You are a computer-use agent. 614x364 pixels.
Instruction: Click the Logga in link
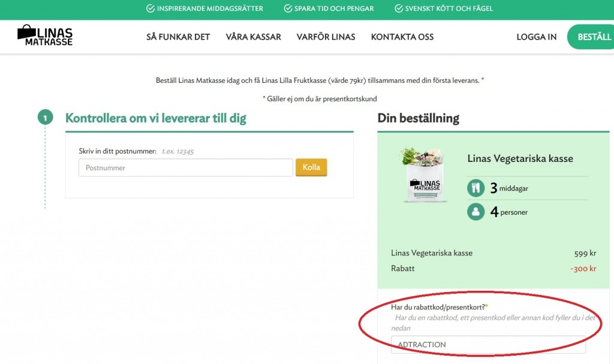[537, 37]
